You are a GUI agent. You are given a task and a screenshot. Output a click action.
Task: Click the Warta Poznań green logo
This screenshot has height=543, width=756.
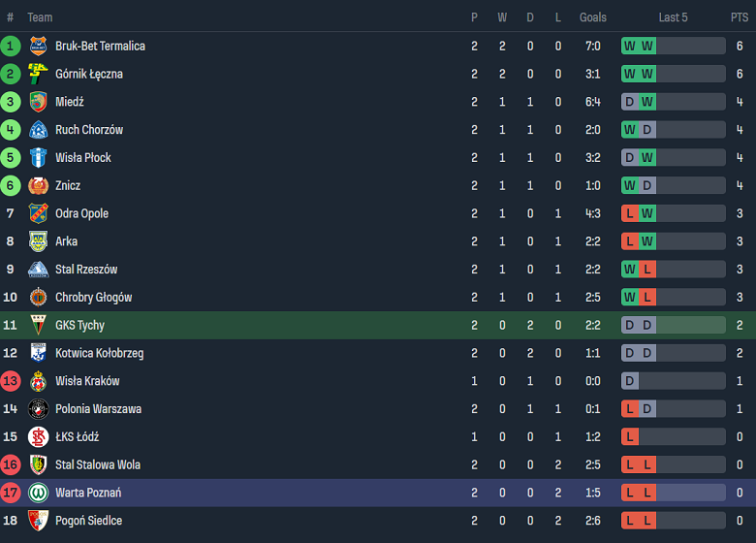(x=38, y=493)
